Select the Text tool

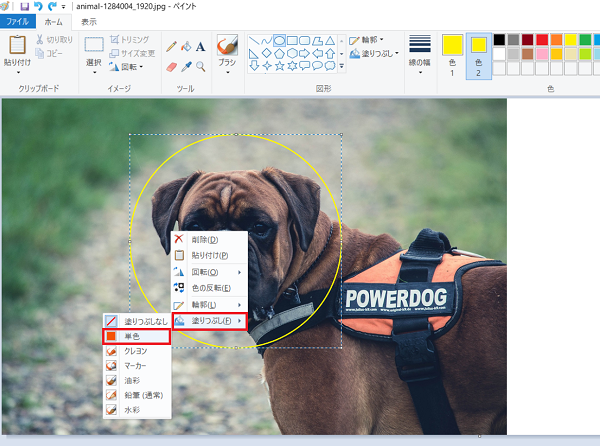pyautogui.click(x=200, y=47)
